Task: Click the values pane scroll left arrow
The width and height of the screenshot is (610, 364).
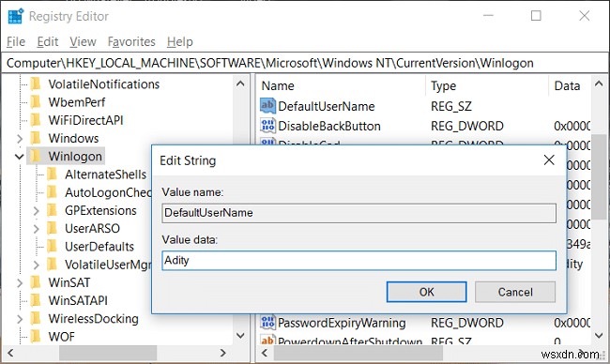Action: (x=265, y=353)
